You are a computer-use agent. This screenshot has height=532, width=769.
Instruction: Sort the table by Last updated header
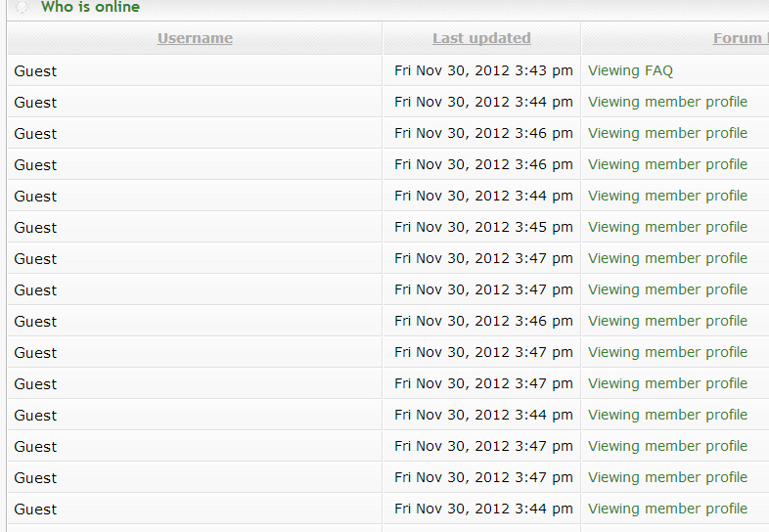click(x=481, y=38)
